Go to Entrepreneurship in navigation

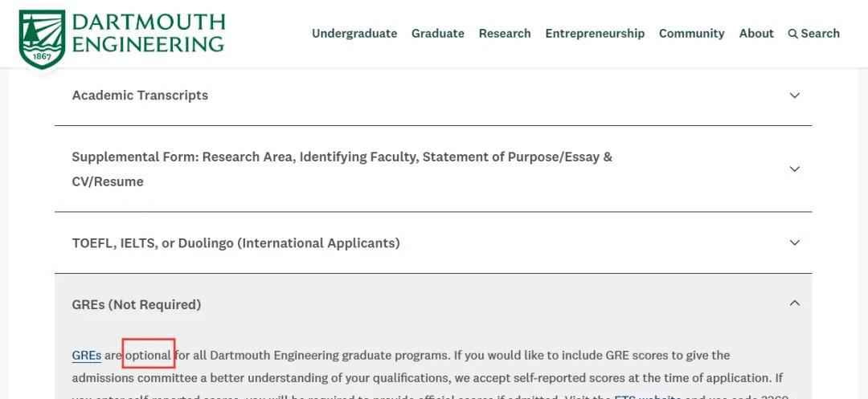point(595,34)
